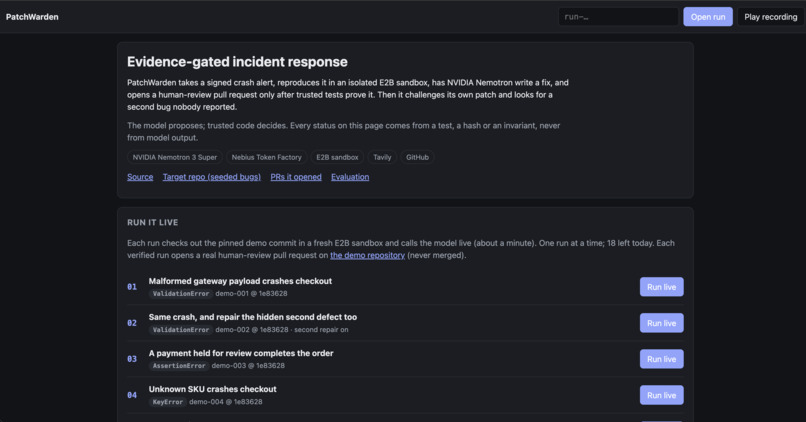Open the Evaluation link

[x=350, y=177]
